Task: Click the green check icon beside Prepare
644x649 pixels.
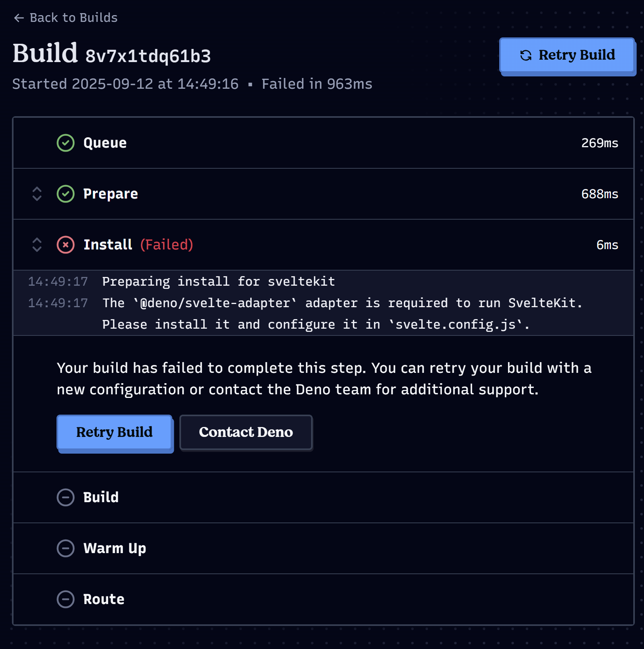Action: coord(66,194)
